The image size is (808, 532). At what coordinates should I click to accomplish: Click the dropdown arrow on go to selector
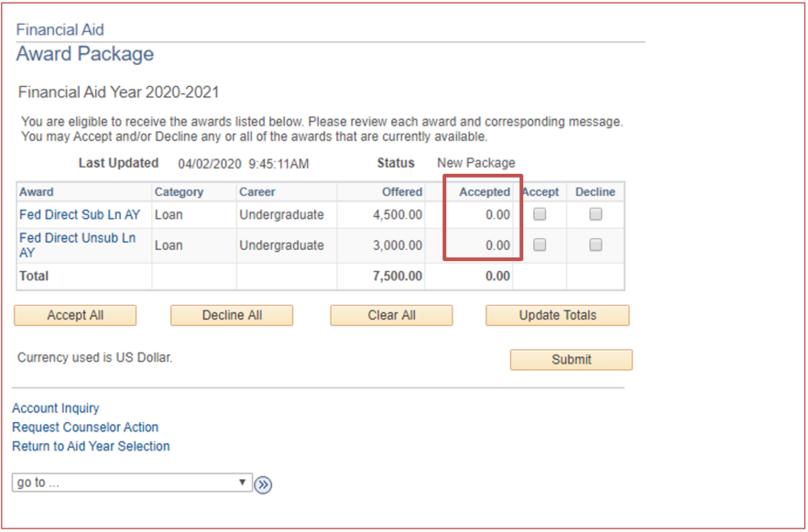point(241,483)
